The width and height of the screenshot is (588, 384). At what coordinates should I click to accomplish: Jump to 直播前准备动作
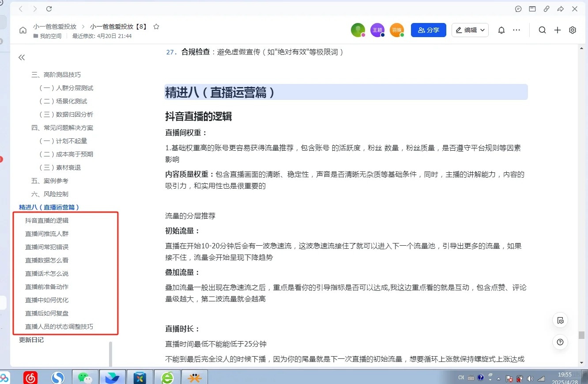(47, 287)
